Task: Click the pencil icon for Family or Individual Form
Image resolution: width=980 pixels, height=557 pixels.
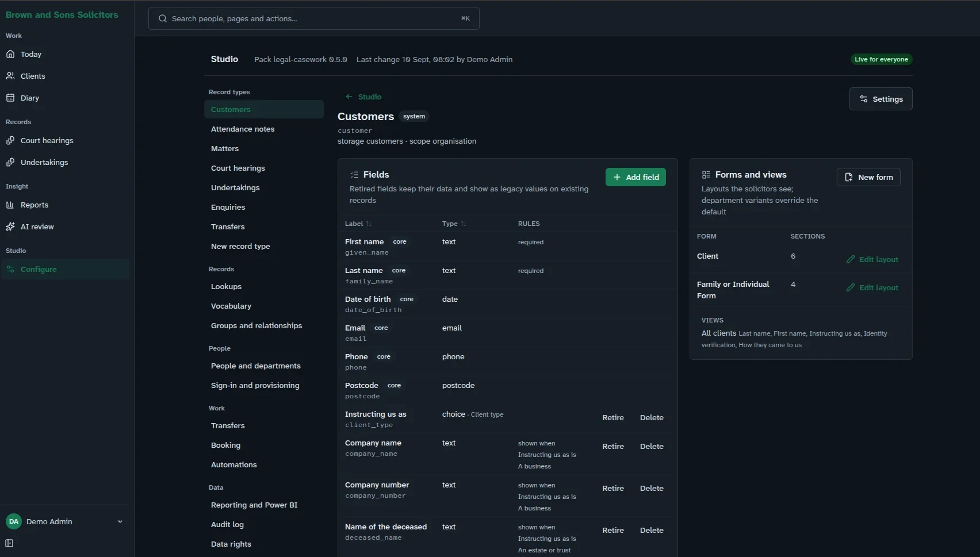Action: point(851,287)
